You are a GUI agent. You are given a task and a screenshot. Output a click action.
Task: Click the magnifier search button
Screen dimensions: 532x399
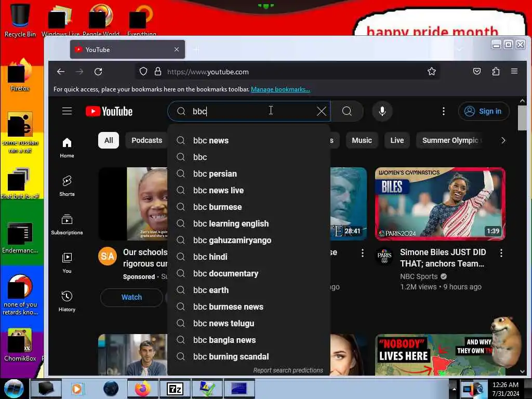tap(347, 111)
